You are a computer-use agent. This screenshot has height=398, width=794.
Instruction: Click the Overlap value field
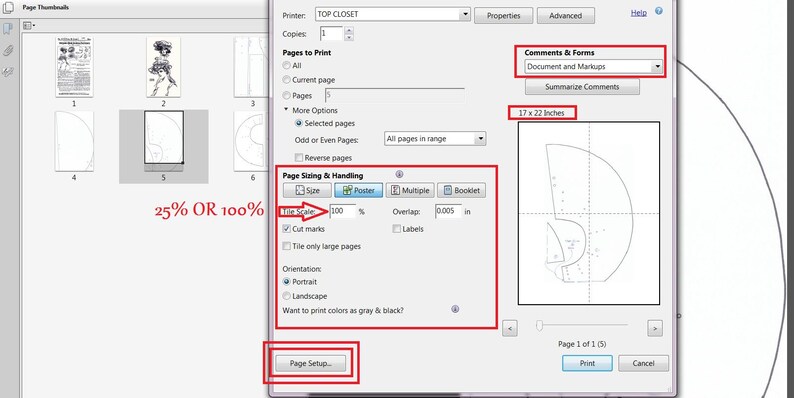coord(448,211)
